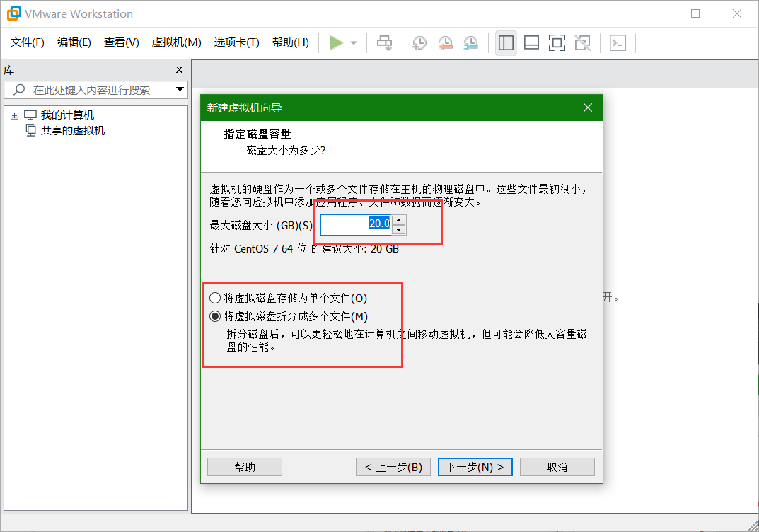Open the power options dropdown arrow
This screenshot has width=759, height=532.
[x=354, y=43]
